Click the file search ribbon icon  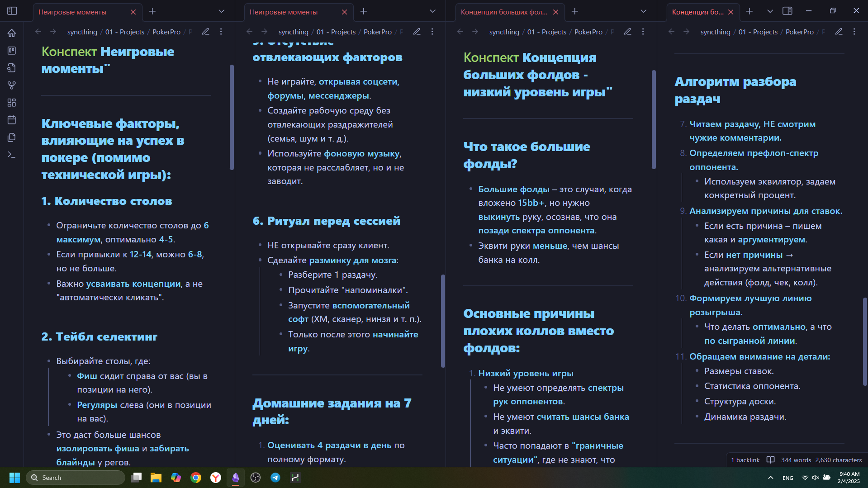pyautogui.click(x=12, y=68)
